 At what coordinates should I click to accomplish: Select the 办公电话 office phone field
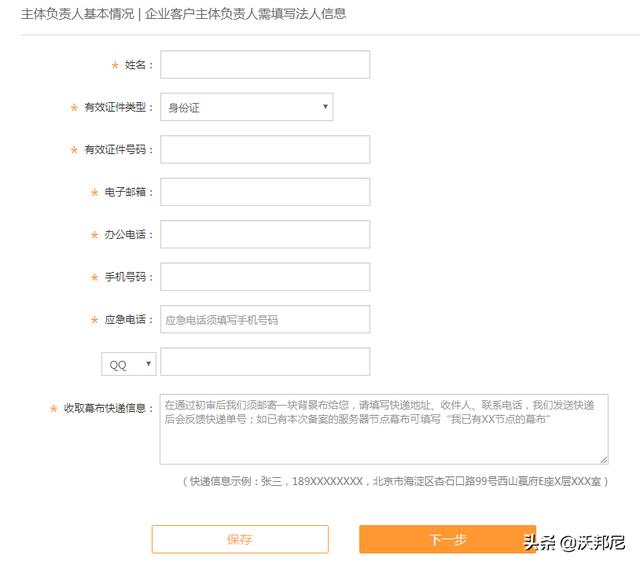[x=265, y=234]
